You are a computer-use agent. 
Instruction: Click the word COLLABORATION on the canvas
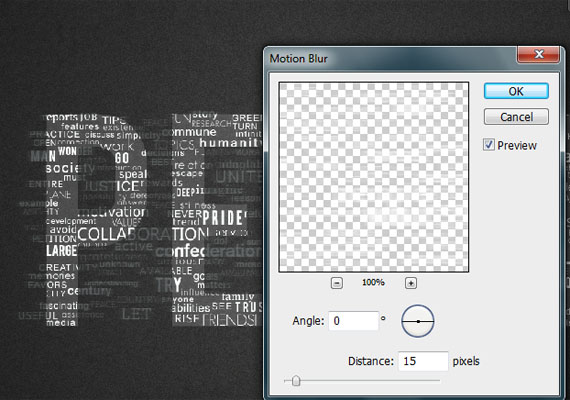[143, 234]
